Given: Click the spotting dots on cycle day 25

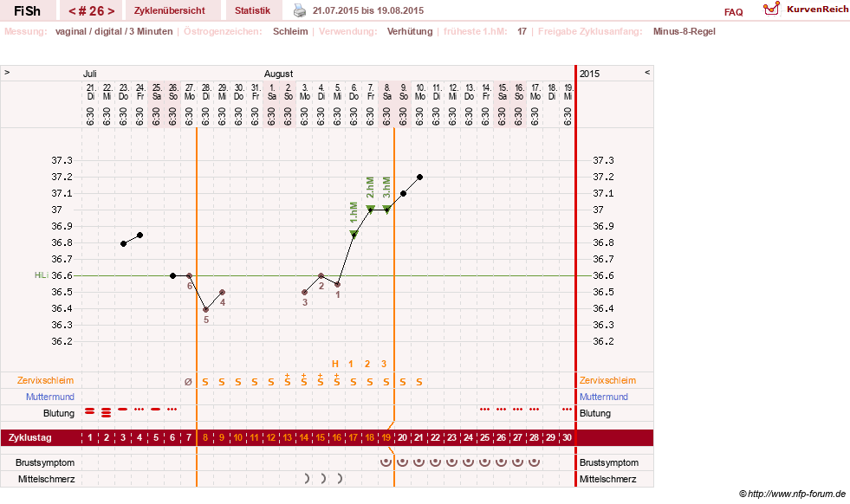Looking at the screenshot, I should [484, 409].
